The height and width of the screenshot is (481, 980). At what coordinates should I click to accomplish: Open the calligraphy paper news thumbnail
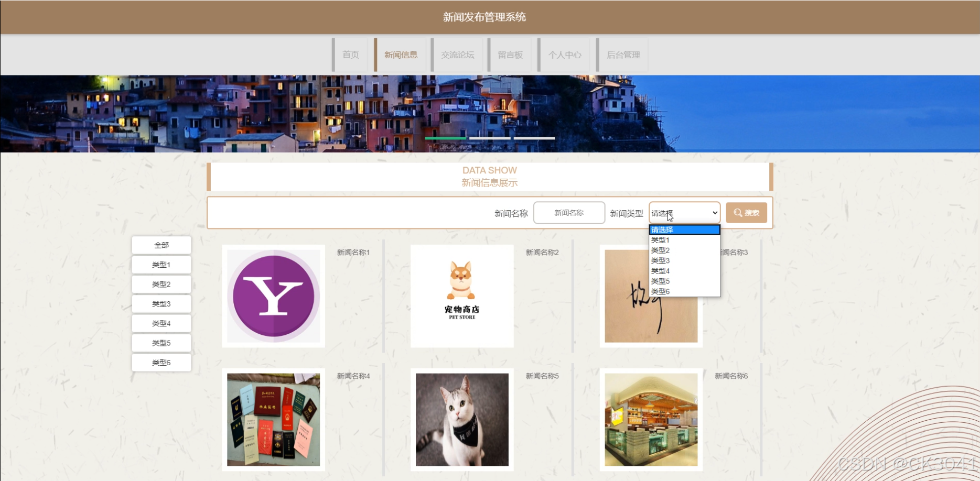click(651, 296)
